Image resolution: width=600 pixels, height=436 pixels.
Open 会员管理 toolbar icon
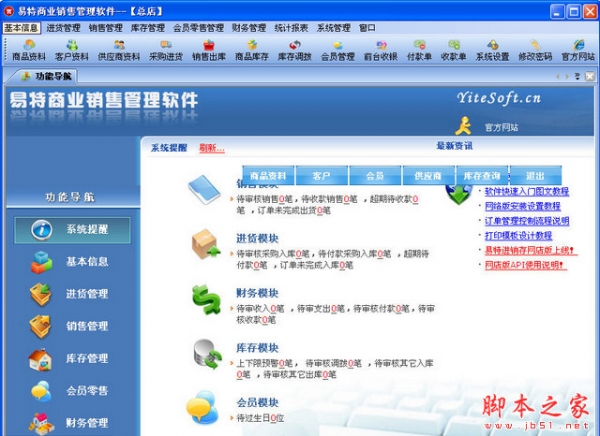(338, 51)
